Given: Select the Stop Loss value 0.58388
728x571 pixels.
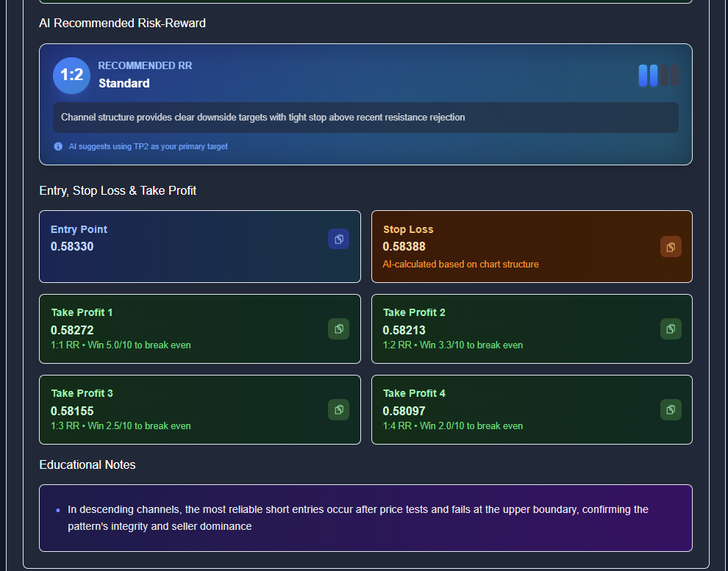Looking at the screenshot, I should pyautogui.click(x=404, y=246).
